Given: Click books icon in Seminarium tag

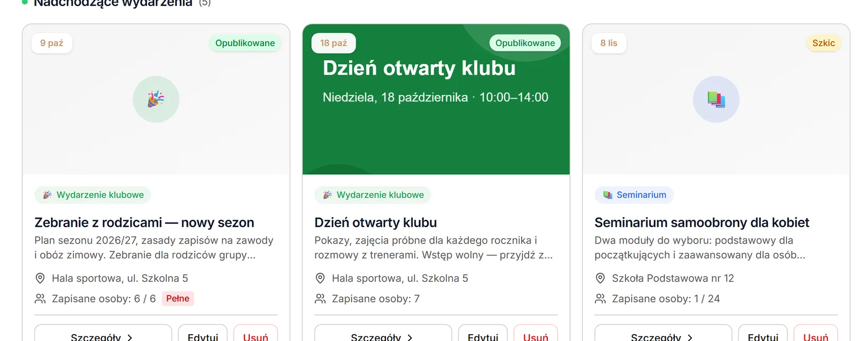Looking at the screenshot, I should pyautogui.click(x=608, y=195).
